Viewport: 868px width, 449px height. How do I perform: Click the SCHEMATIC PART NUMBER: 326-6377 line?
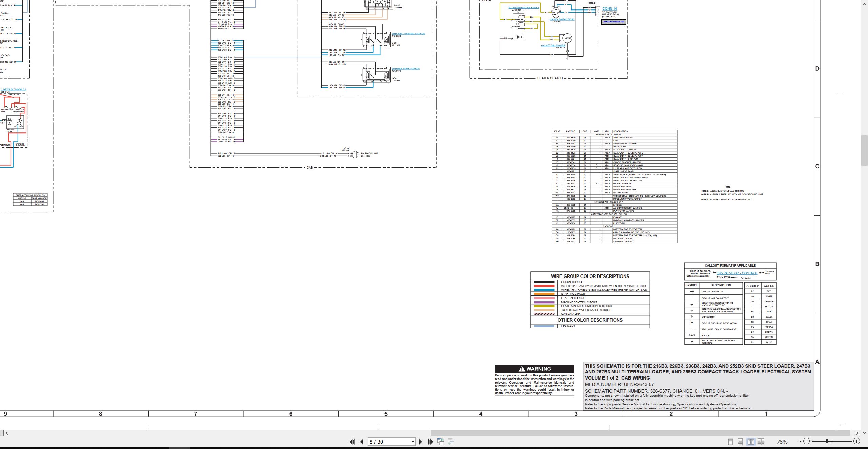(x=656, y=391)
